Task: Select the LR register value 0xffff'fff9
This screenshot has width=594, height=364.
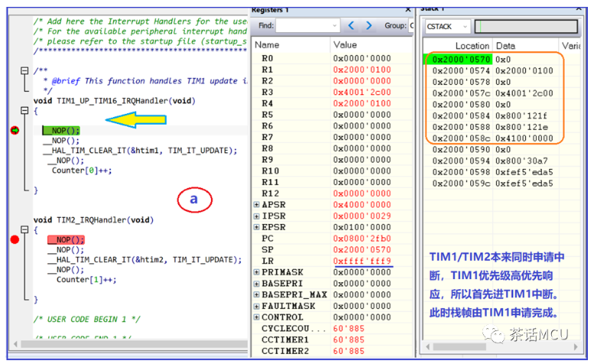Action: [x=362, y=262]
